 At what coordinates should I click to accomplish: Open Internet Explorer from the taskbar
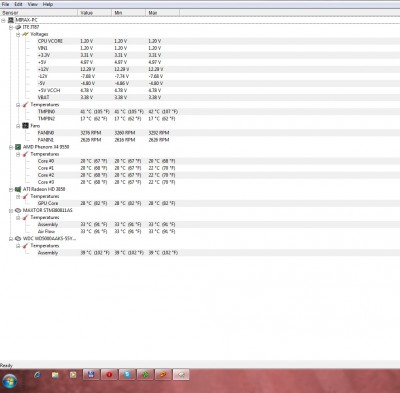37,375
